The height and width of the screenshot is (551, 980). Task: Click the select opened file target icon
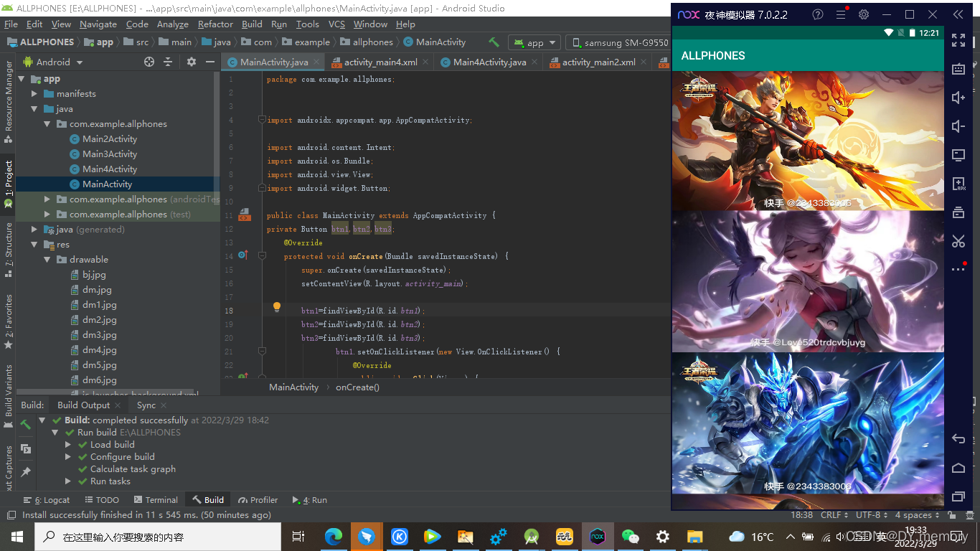coord(149,62)
